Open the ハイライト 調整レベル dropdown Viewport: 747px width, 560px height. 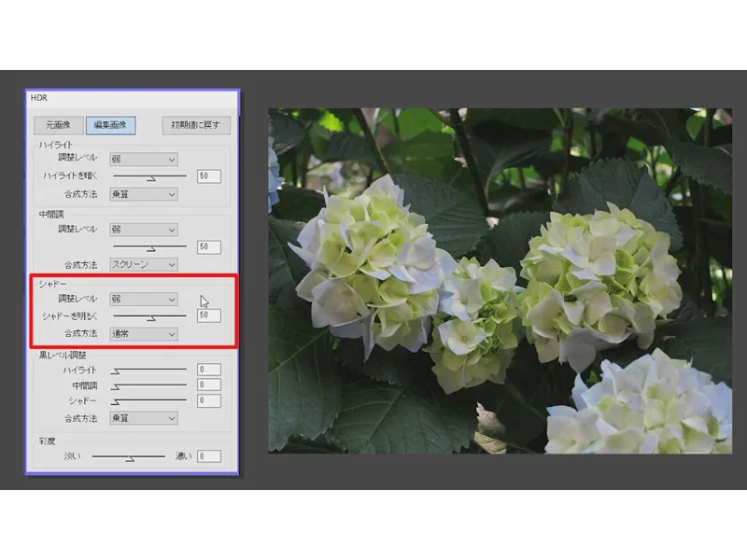143,160
